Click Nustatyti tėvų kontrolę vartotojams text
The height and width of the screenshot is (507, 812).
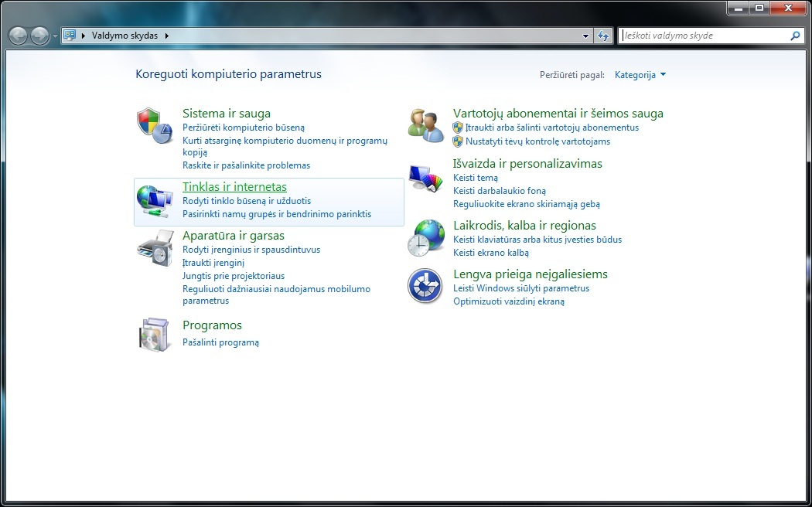(x=537, y=141)
